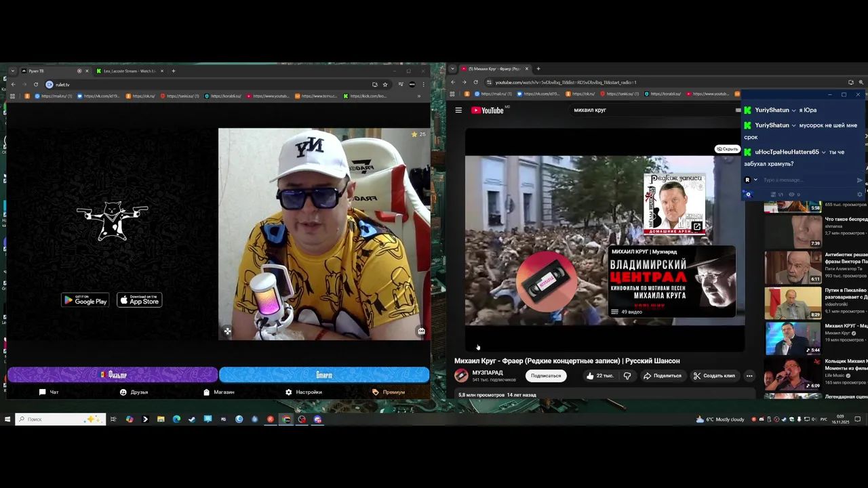Click the fullscreen icon at webcam bottom-left
Image resolution: width=868 pixels, height=488 pixels.
coord(227,331)
